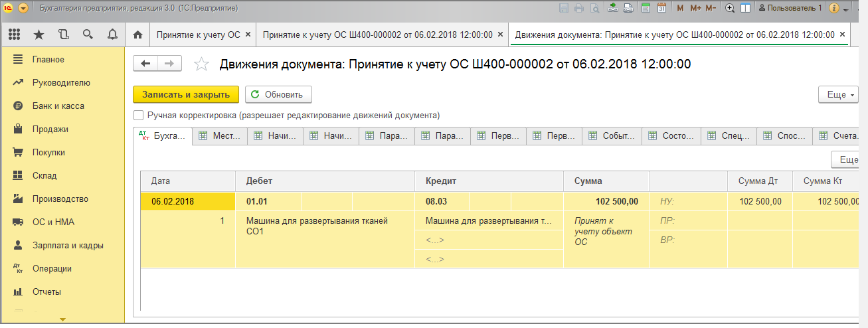Click the go to link icon
868x328 pixels.
pos(628,8)
